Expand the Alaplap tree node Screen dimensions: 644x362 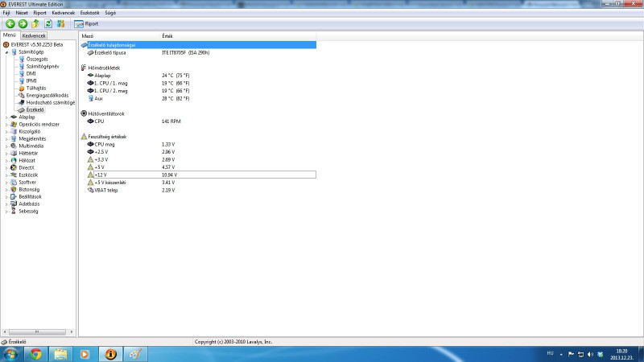[x=6, y=117]
